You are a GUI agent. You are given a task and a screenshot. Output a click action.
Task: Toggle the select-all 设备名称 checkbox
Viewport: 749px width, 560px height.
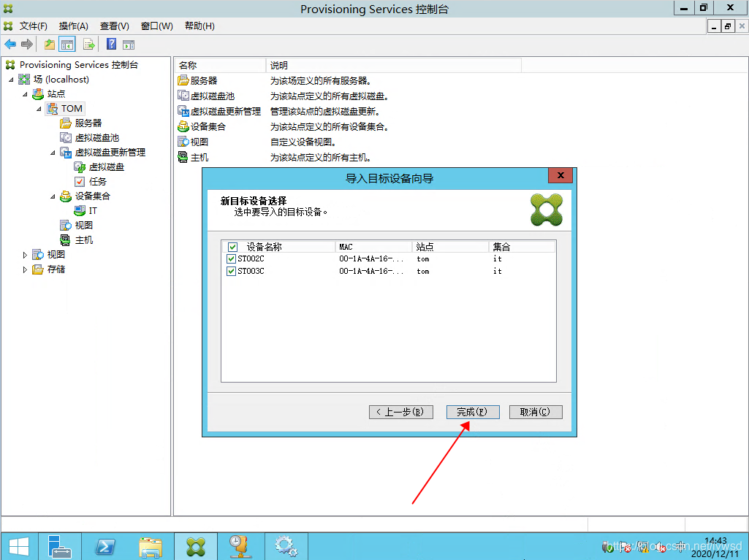pyautogui.click(x=232, y=247)
